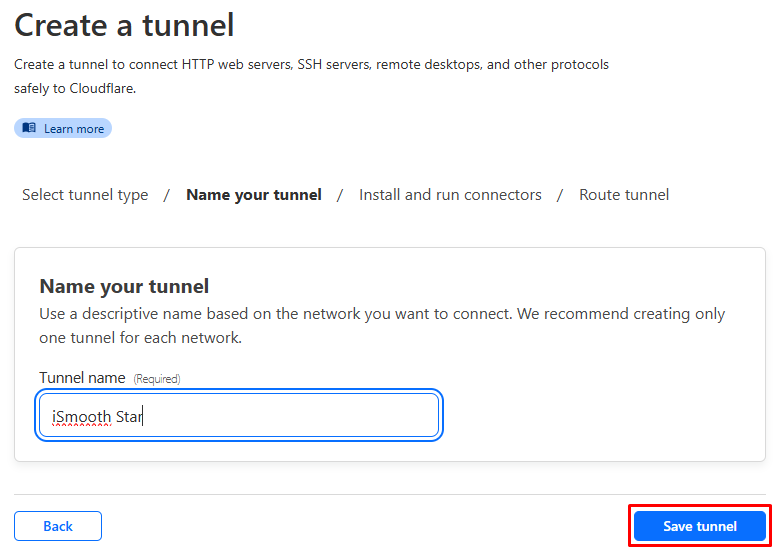
Task: Jump to Install and run connectors step
Action: point(450,195)
